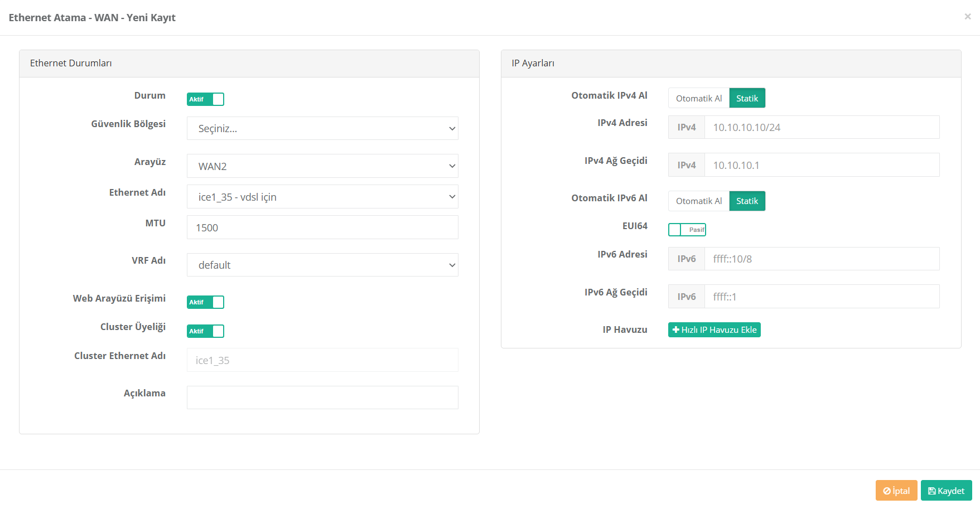The image size is (980, 509).
Task: Click the MTU input field
Action: [x=322, y=227]
